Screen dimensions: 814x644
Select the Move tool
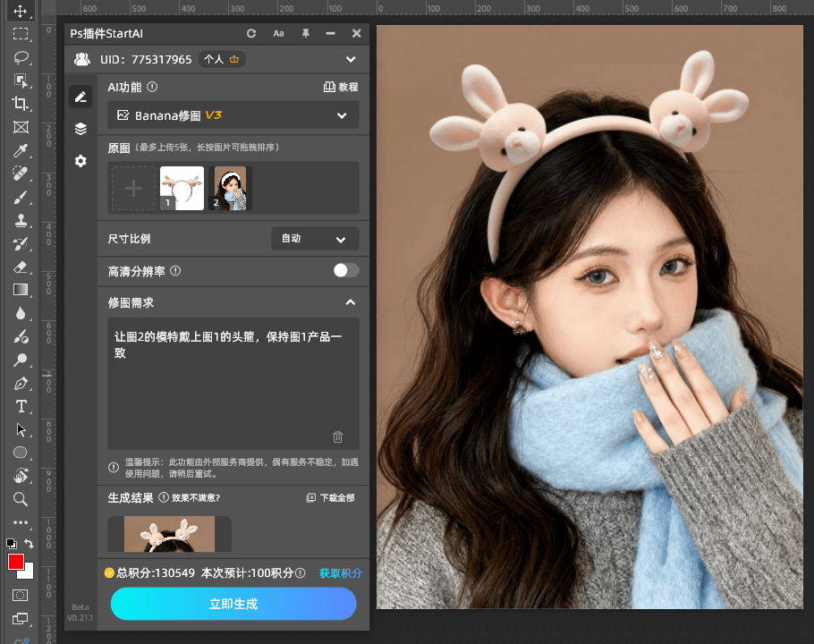click(x=20, y=12)
